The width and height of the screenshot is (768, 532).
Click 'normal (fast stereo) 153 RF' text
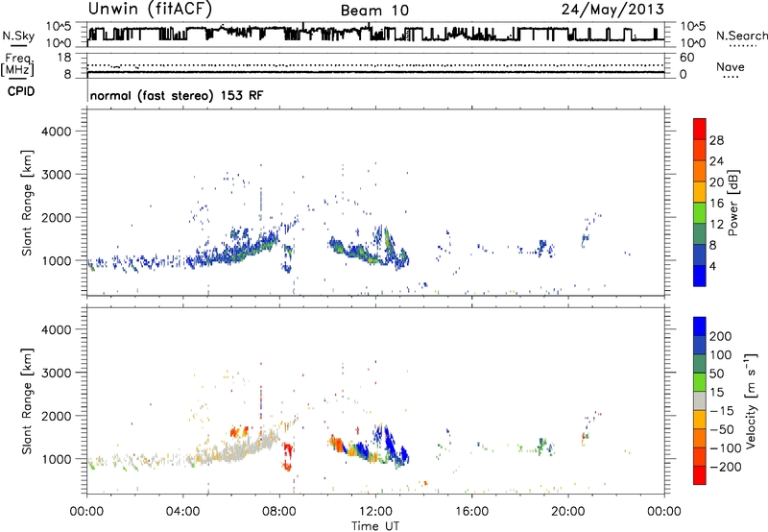tap(177, 95)
